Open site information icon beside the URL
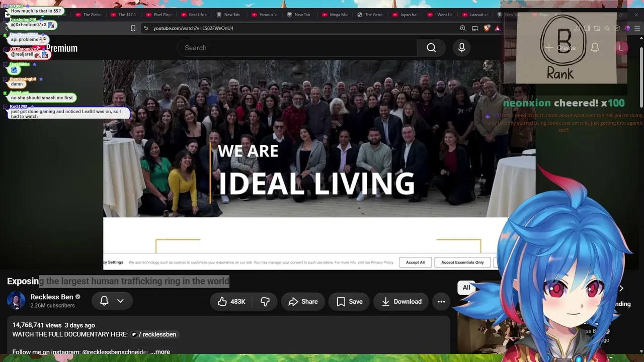Viewport: 644px width, 362px height. click(x=145, y=28)
